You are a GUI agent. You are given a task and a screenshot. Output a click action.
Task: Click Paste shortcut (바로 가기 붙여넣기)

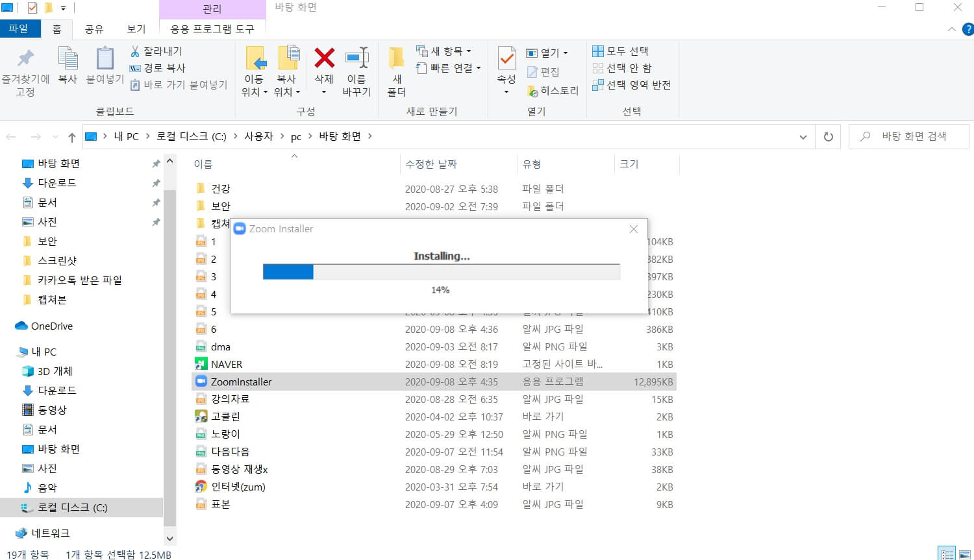click(179, 85)
